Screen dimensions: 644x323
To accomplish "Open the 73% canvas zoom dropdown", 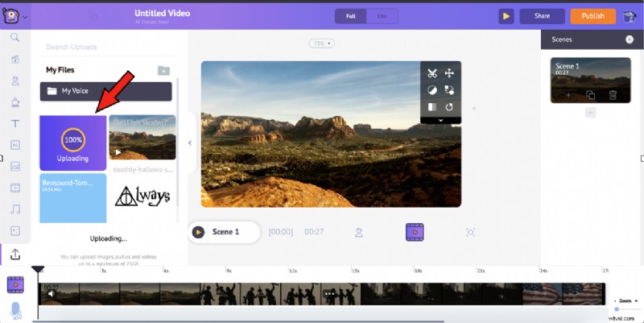I will [x=321, y=43].
